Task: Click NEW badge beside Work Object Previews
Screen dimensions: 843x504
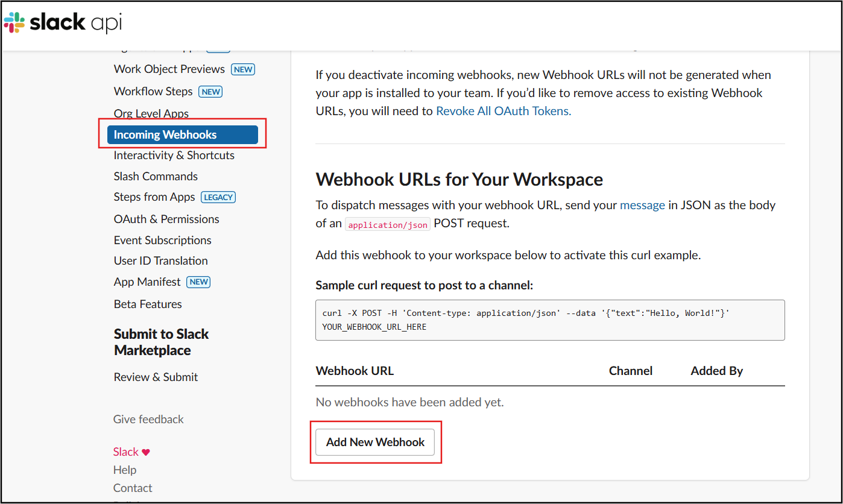Action: [243, 69]
